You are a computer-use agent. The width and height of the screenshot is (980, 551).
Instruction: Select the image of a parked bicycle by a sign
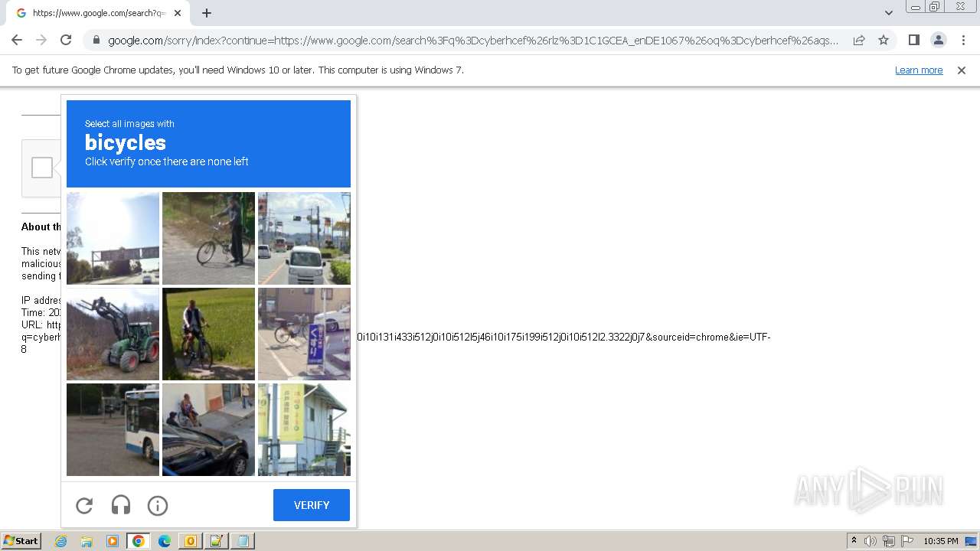click(x=304, y=334)
